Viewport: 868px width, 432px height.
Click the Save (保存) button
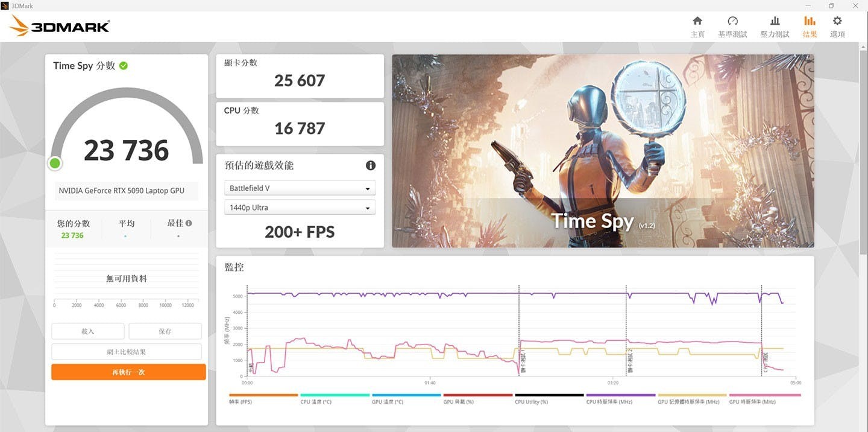click(x=165, y=331)
